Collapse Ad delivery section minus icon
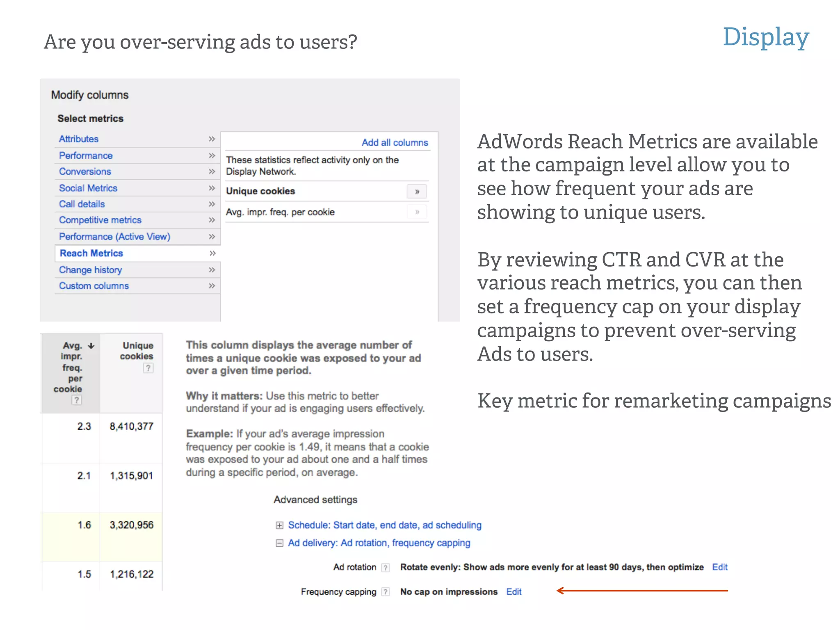This screenshot has height=630, width=840. pyautogui.click(x=279, y=543)
